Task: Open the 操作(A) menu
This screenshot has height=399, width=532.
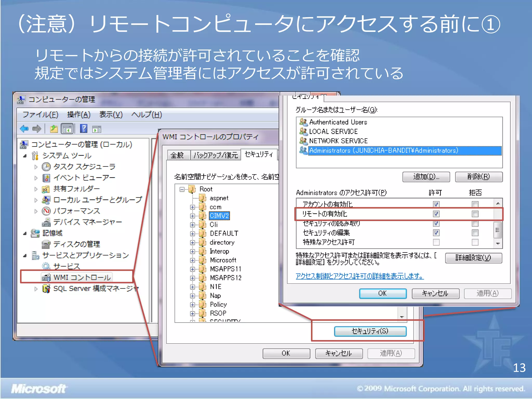Action: (x=79, y=114)
